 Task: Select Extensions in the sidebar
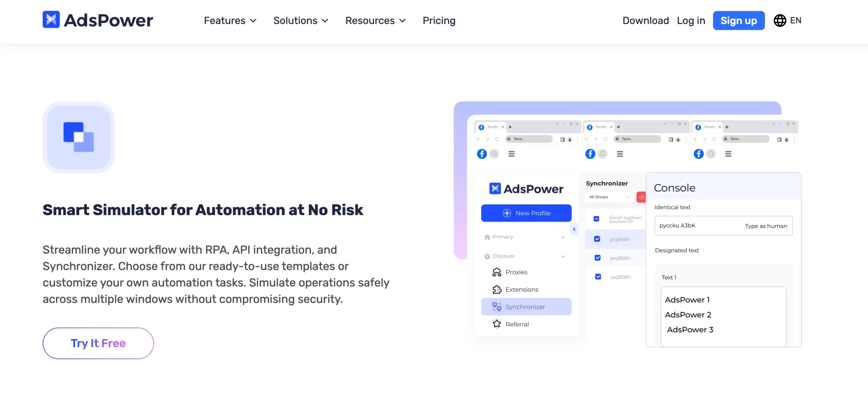[515, 289]
